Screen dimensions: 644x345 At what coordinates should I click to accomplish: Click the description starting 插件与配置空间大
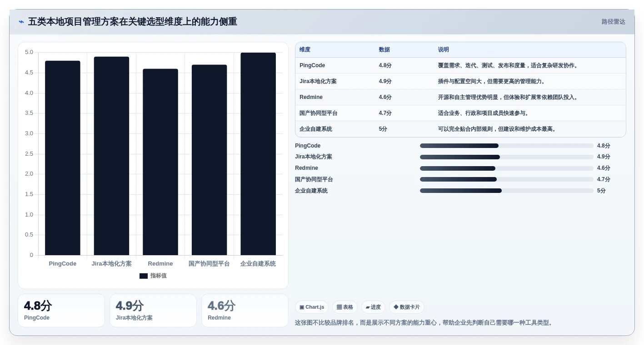tap(492, 81)
